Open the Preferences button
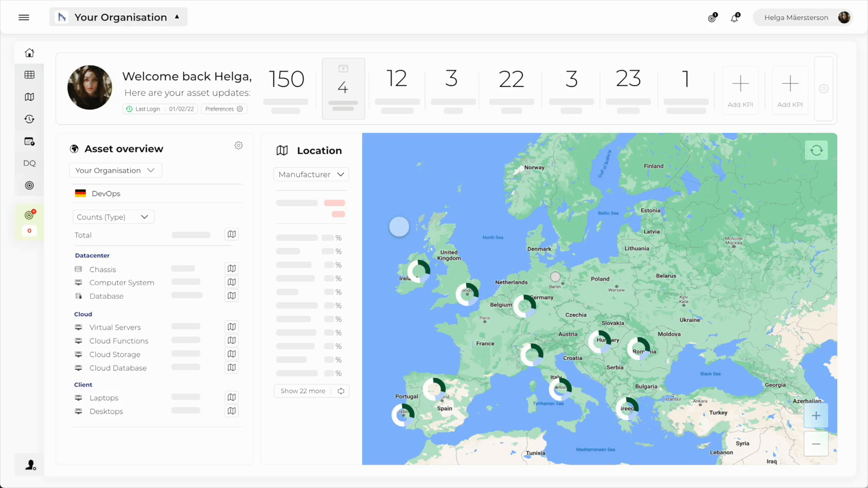 [224, 109]
